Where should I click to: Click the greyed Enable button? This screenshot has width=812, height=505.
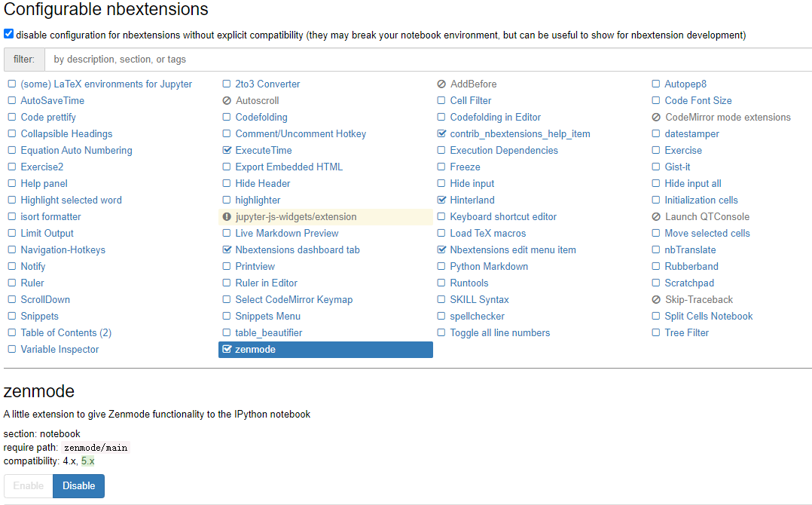pos(29,486)
